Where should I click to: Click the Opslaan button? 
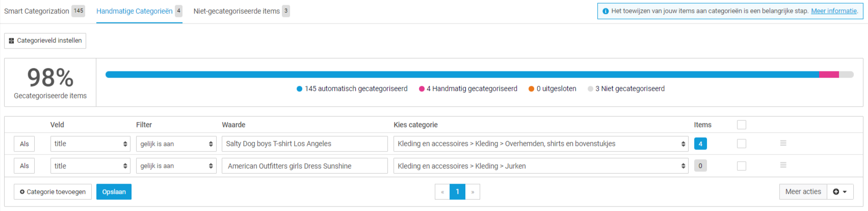click(x=114, y=192)
